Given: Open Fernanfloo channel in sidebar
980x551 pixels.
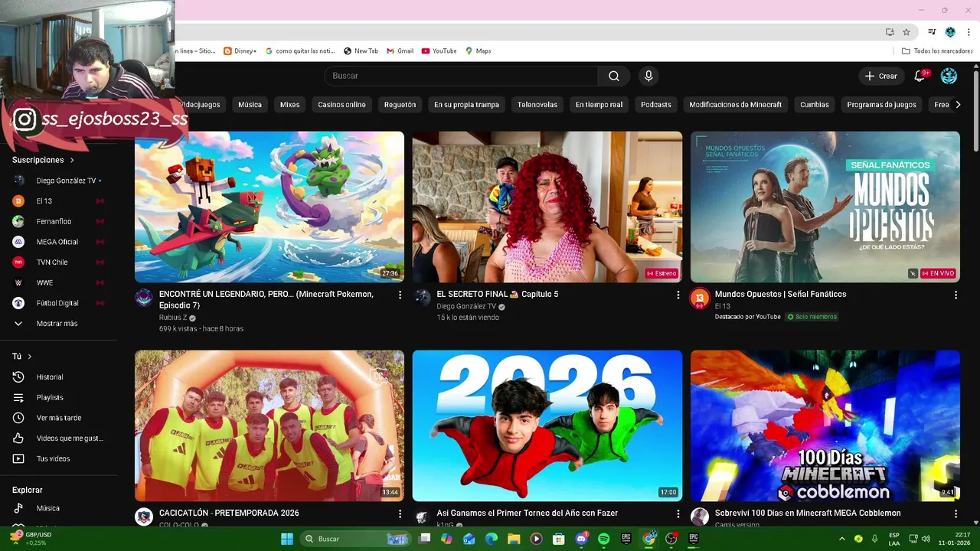Looking at the screenshot, I should click(x=58, y=221).
